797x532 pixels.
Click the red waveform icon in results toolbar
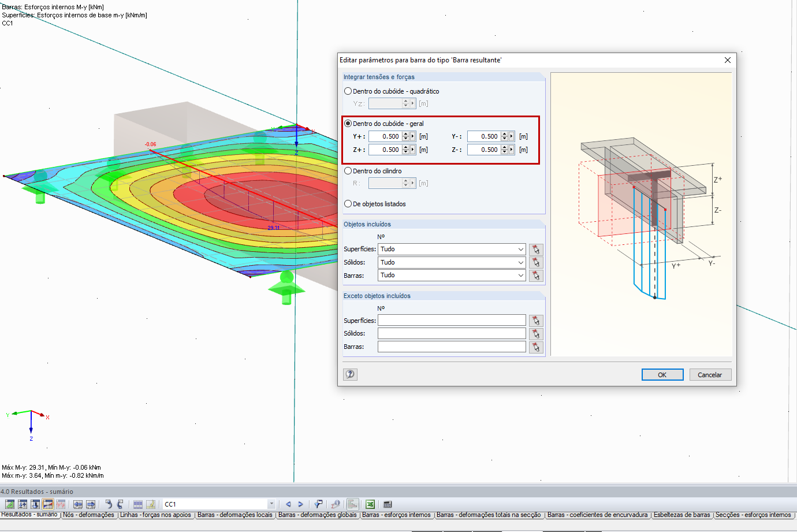click(x=61, y=504)
